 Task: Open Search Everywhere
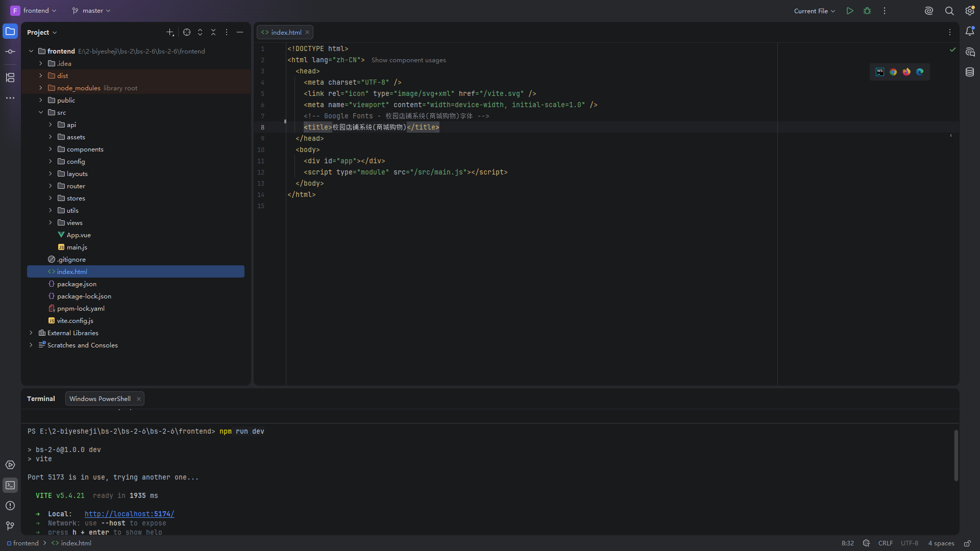click(x=949, y=11)
